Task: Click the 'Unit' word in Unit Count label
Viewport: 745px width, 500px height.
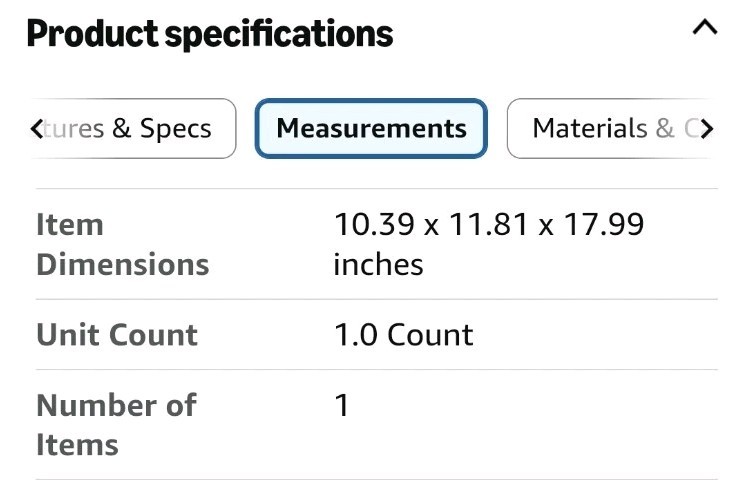Action: [68, 335]
